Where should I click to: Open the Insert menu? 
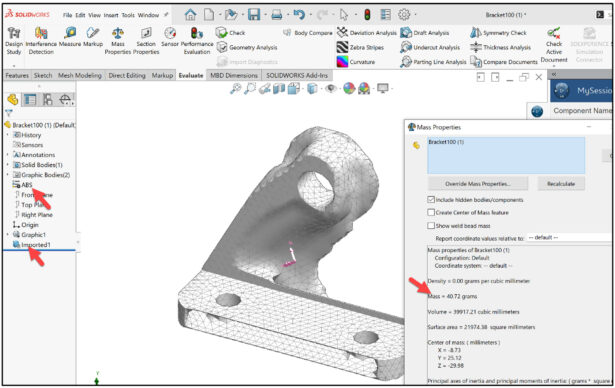coord(111,15)
